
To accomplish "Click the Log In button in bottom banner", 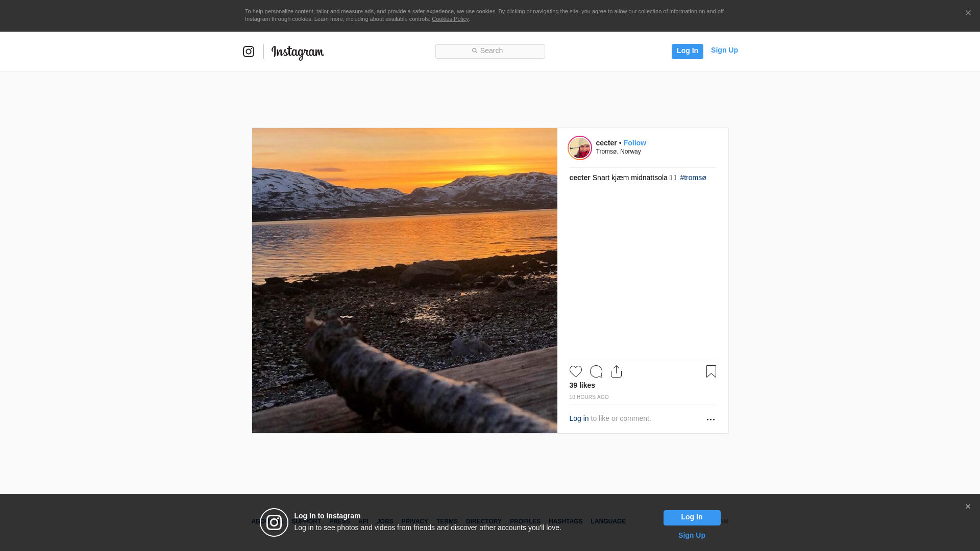I will click(x=692, y=518).
